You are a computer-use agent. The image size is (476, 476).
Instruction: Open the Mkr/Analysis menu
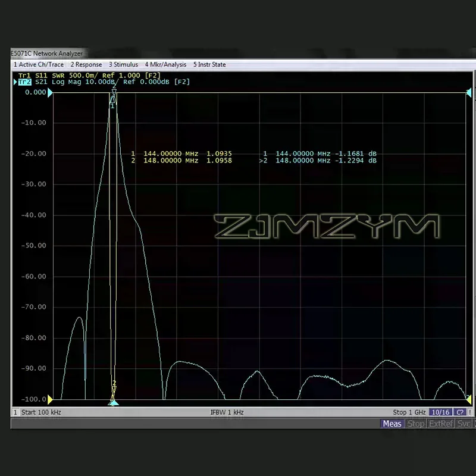point(165,64)
